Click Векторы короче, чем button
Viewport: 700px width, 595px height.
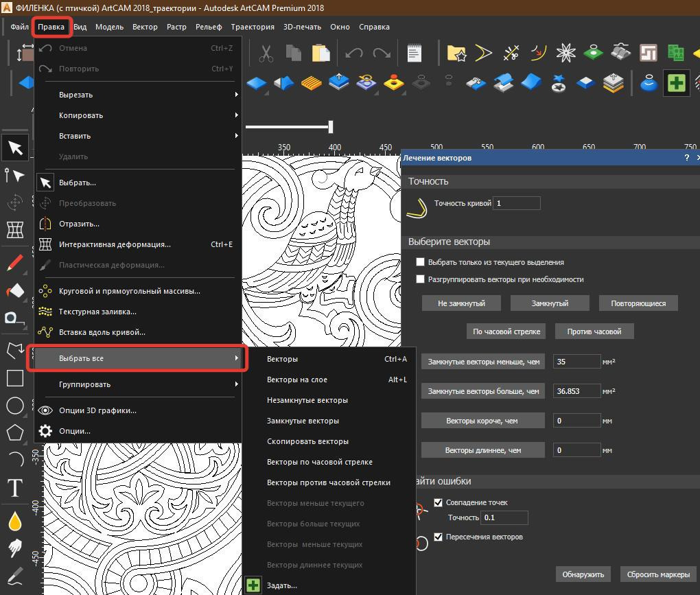(483, 421)
